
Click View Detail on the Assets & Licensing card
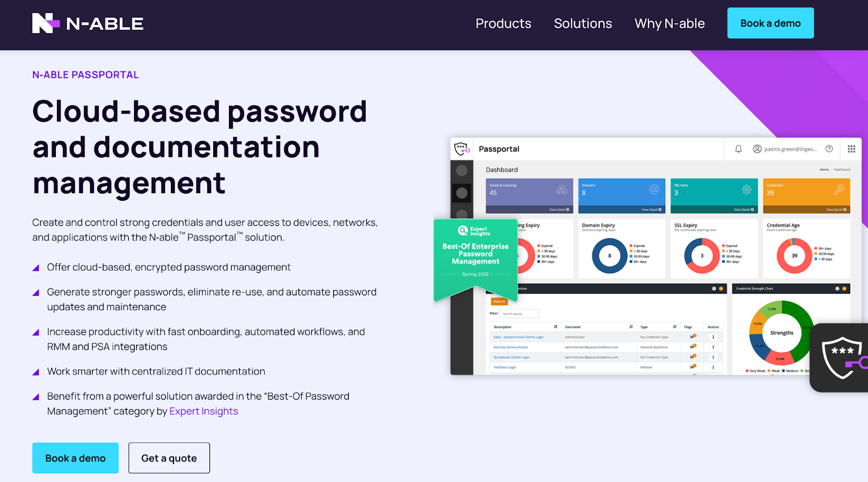[559, 210]
